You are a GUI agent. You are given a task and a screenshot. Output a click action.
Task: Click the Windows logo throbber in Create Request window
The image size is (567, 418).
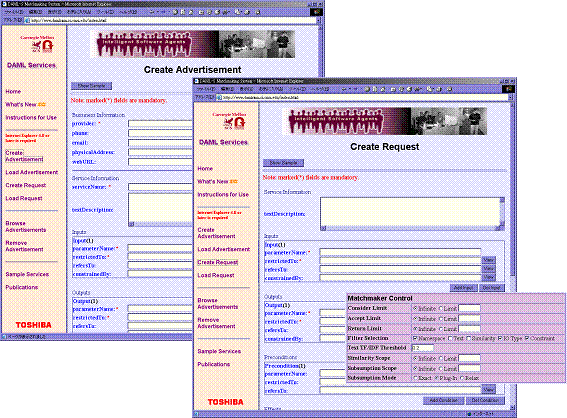pyautogui.click(x=508, y=89)
